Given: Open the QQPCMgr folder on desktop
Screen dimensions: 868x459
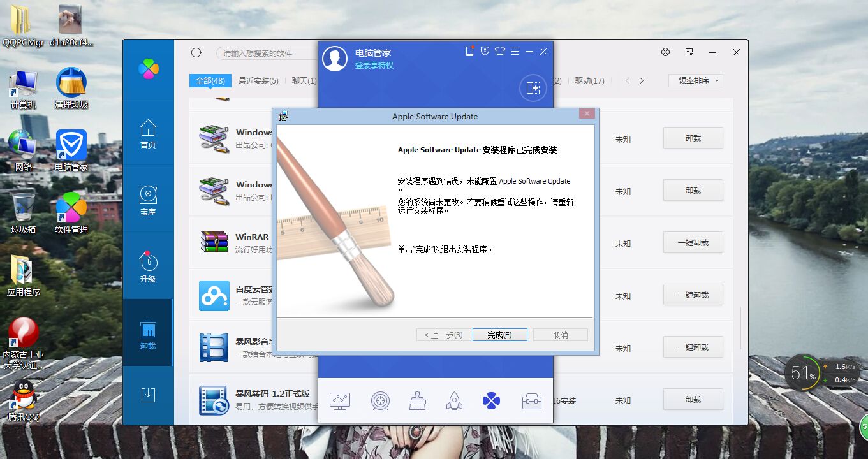Looking at the screenshot, I should (x=23, y=25).
